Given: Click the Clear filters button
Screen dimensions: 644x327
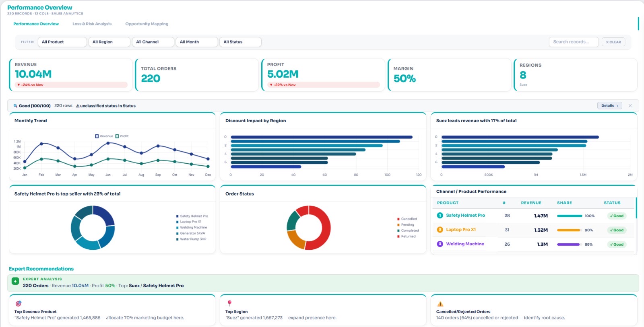Looking at the screenshot, I should [x=613, y=42].
